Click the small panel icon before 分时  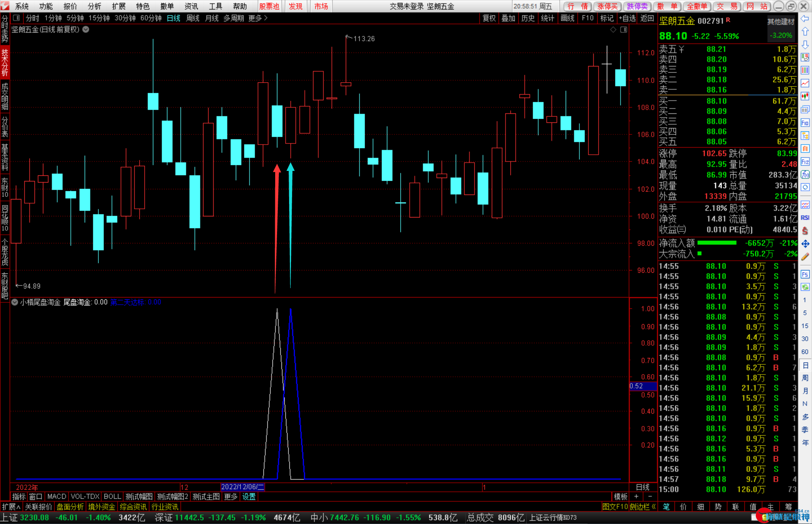point(17,18)
